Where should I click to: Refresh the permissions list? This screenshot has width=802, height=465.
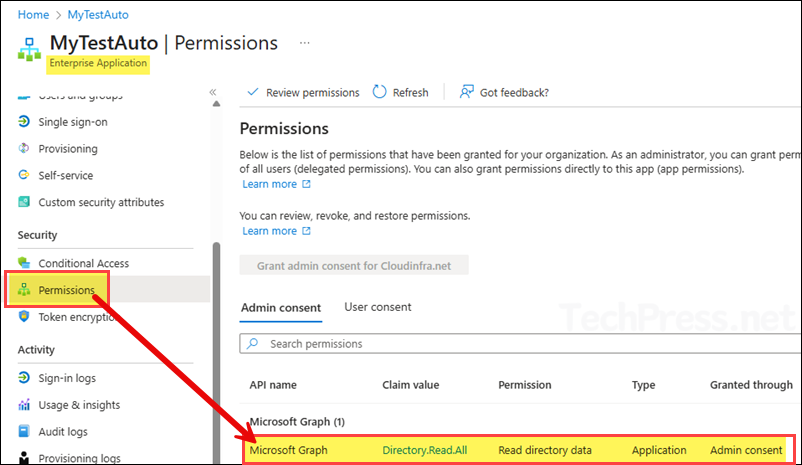point(400,92)
